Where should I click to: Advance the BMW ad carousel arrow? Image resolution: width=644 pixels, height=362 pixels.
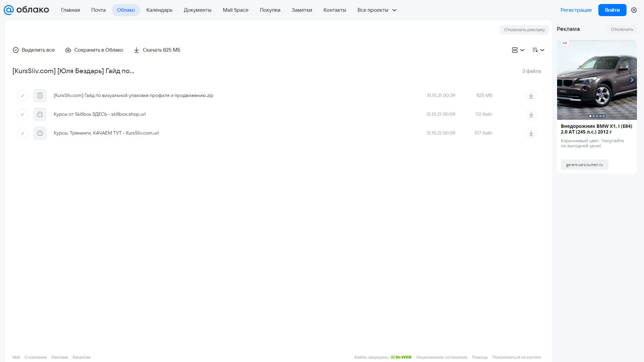tap(632, 80)
